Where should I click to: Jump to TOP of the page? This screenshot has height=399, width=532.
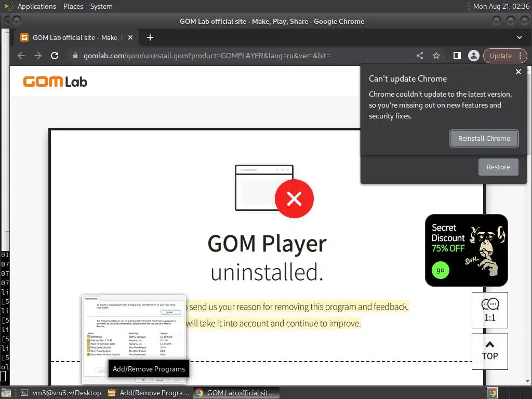[x=489, y=351]
